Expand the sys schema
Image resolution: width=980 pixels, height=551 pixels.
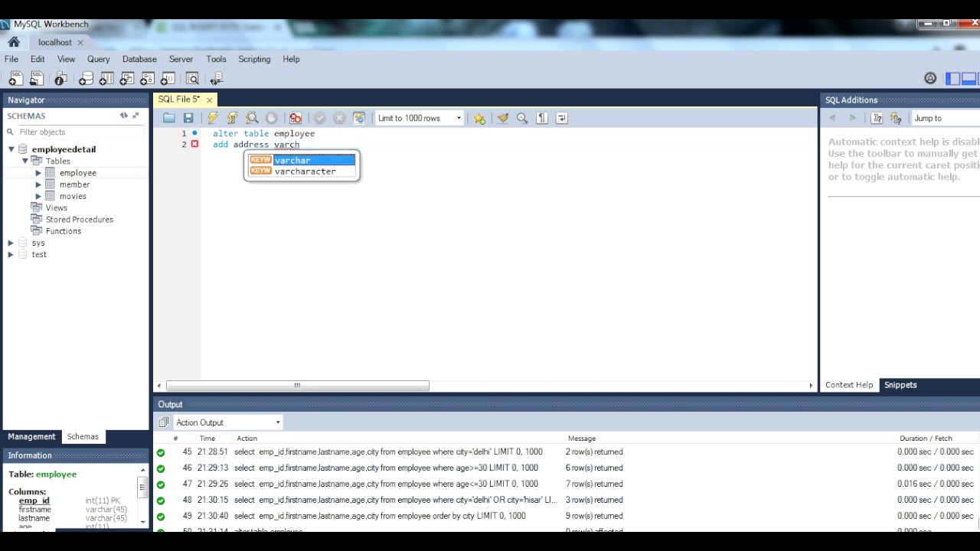tap(11, 243)
